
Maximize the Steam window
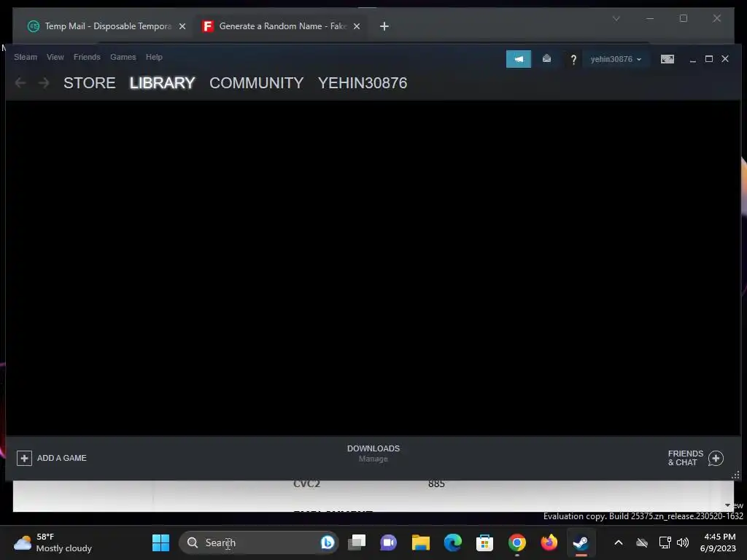tap(709, 58)
